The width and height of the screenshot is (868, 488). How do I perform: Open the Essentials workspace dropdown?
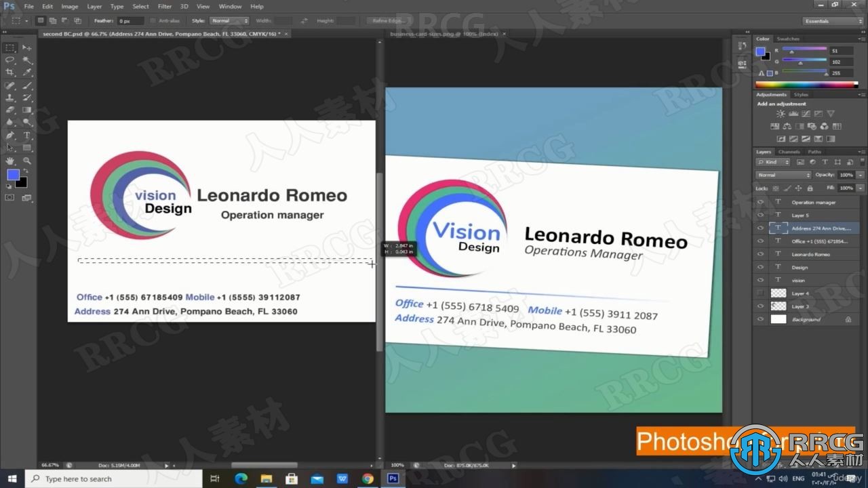pyautogui.click(x=832, y=21)
